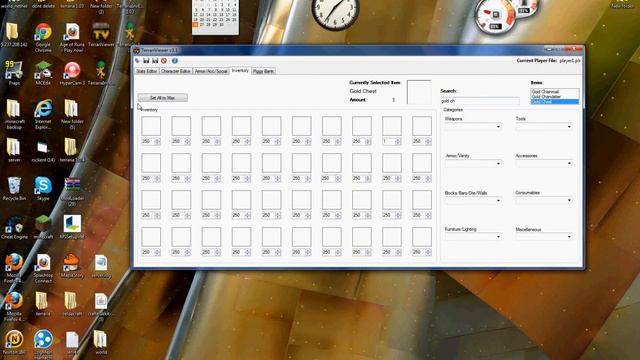Click the first save disk icon in toolbar

click(146, 61)
